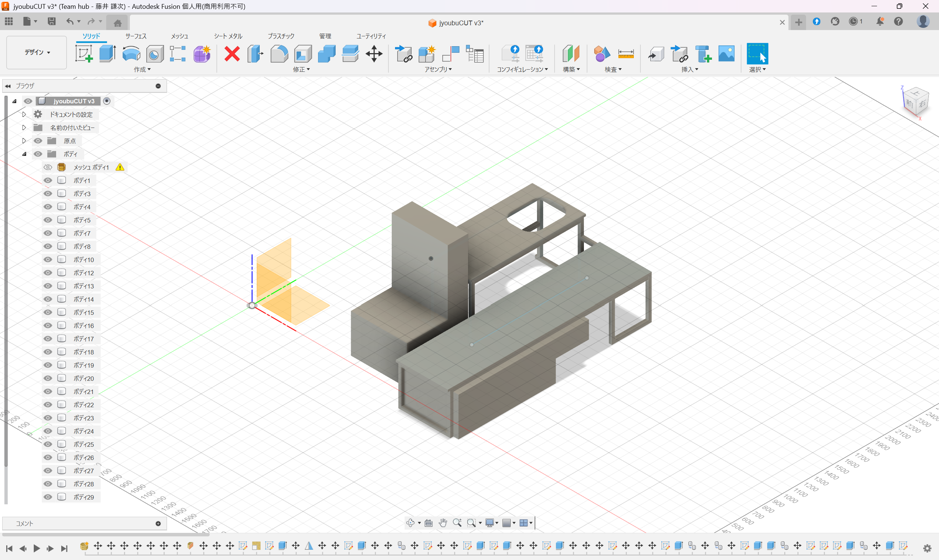This screenshot has width=939, height=560.
Task: Select the Fillet tool icon
Action: (279, 54)
